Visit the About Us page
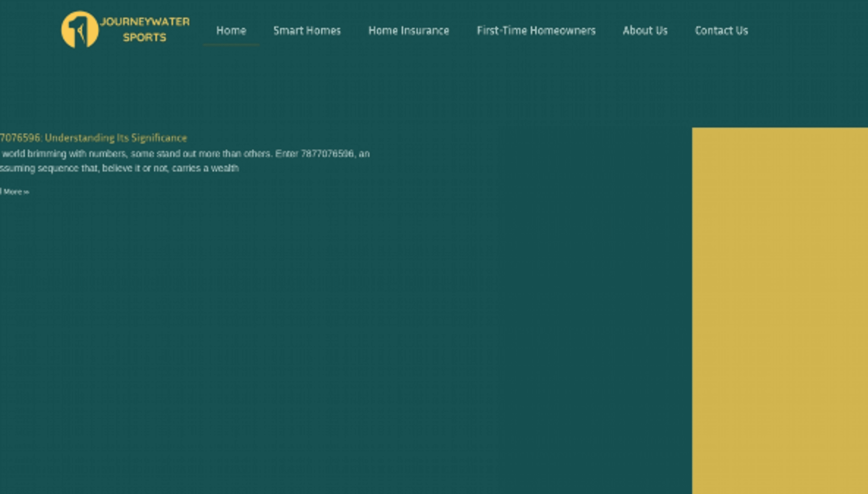 click(645, 31)
